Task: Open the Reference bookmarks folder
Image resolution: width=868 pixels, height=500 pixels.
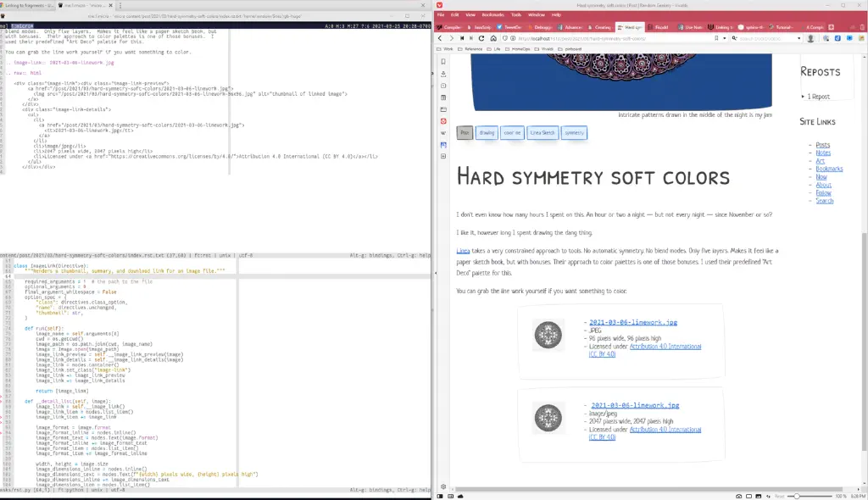Action: [470, 48]
